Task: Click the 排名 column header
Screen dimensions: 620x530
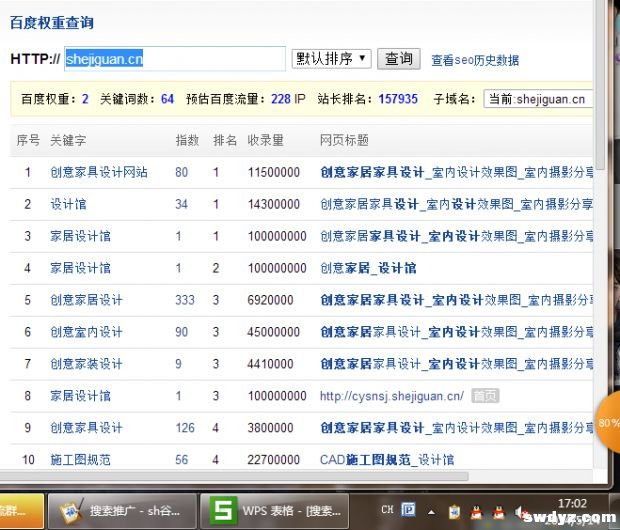Action: click(225, 140)
